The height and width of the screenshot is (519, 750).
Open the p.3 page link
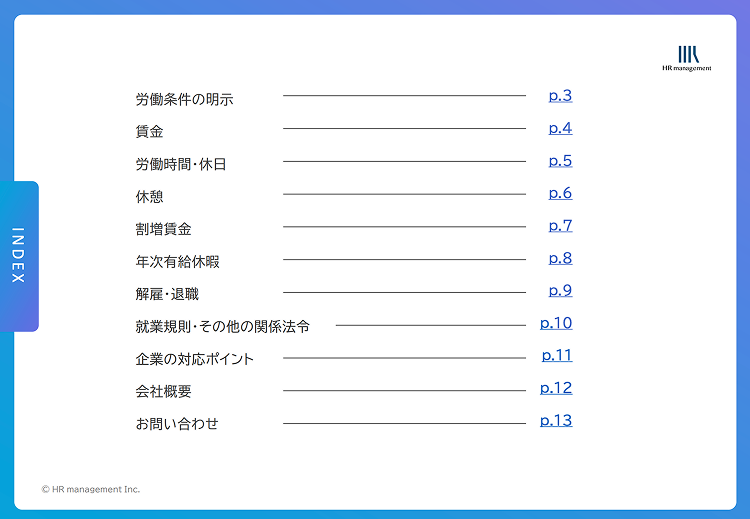pos(560,96)
